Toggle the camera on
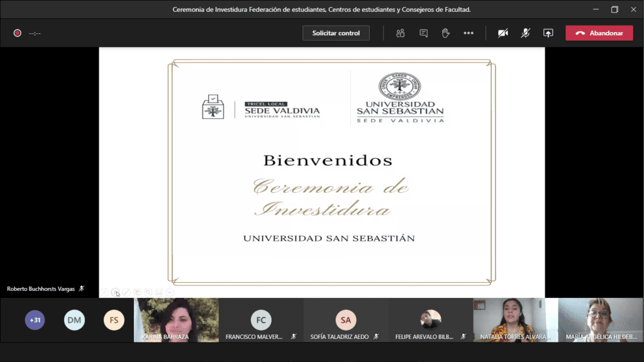The height and width of the screenshot is (362, 644). point(502,33)
